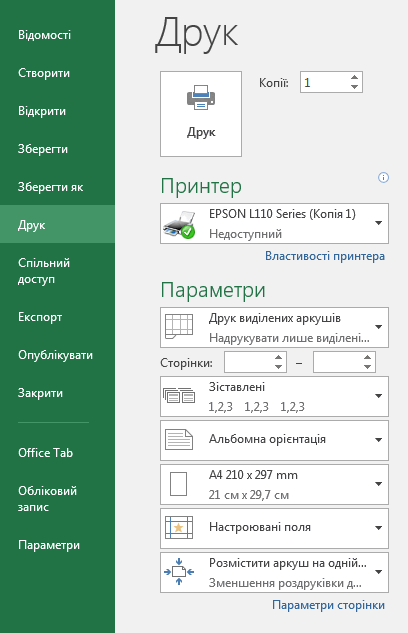Decrease the ending page value
Viewport: 408px width, 633px height.
tap(367, 367)
